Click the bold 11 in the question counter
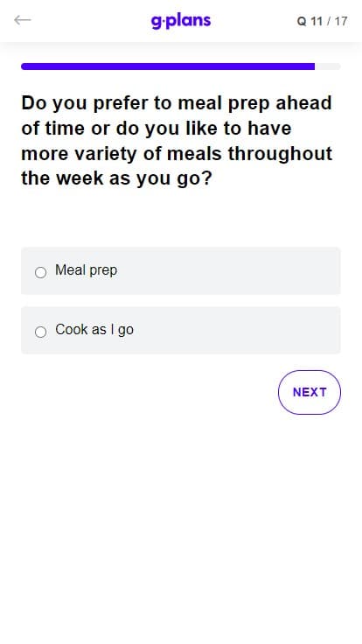Viewport: 362px width, 644px height. 317,21
